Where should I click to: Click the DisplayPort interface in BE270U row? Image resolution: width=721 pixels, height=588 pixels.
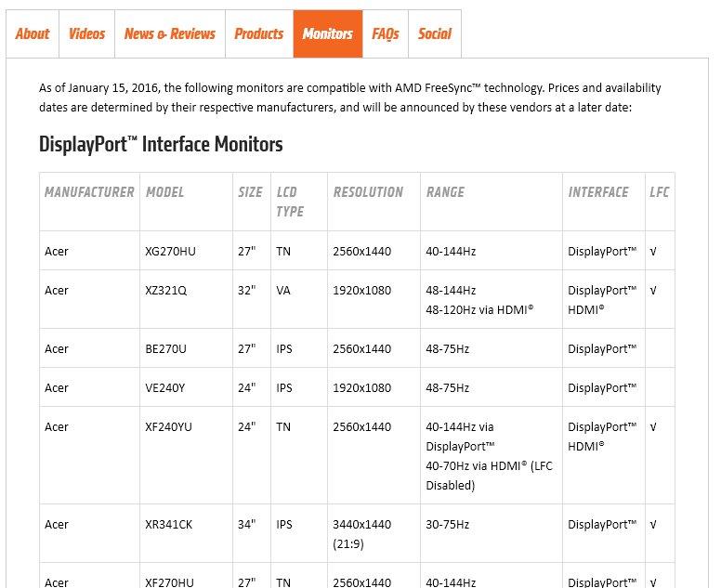[x=602, y=349]
